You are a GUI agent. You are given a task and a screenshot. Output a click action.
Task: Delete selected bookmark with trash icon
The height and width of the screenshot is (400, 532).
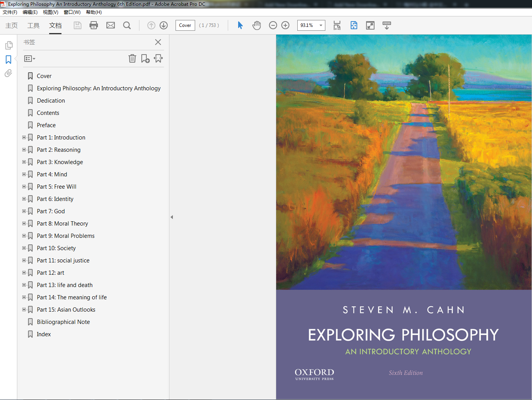tap(132, 58)
